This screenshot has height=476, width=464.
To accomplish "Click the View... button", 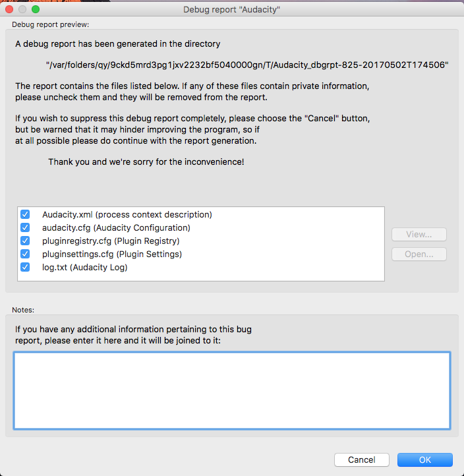I will pos(419,234).
